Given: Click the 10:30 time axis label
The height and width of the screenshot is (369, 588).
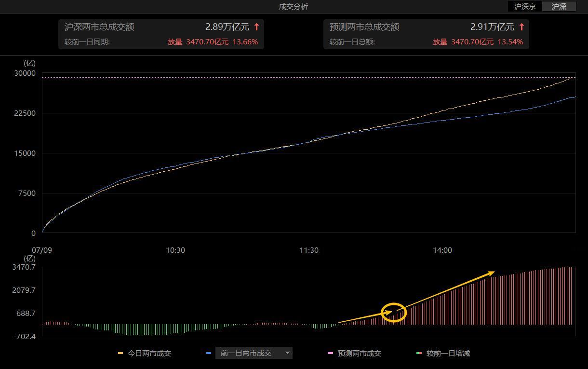Looking at the screenshot, I should tap(175, 250).
